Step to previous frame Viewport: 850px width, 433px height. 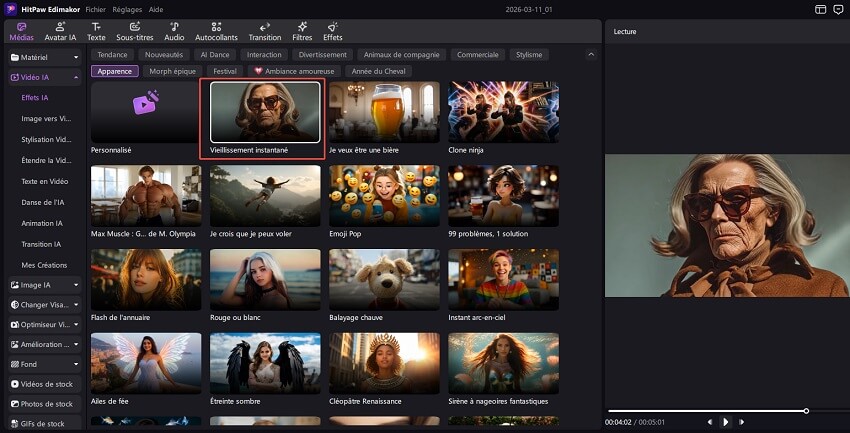[710, 422]
